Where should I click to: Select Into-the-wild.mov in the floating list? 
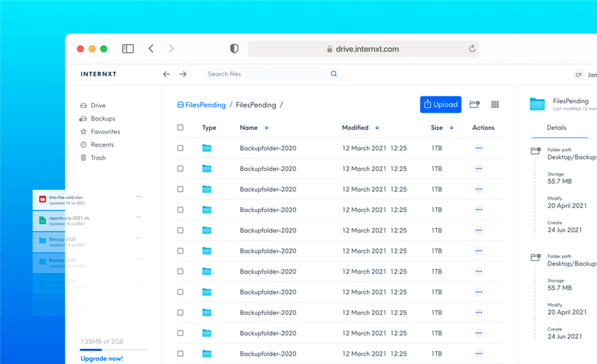66,198
